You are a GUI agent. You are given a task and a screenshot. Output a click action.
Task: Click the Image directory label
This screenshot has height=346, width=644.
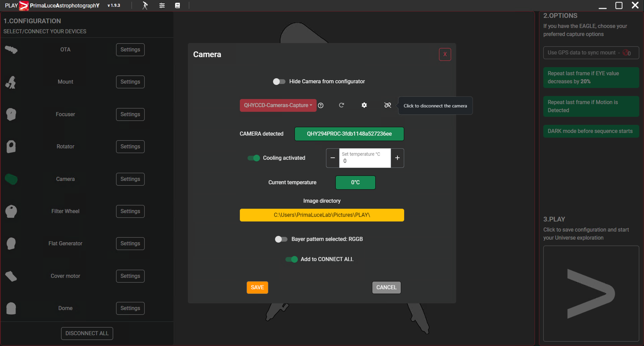[x=322, y=201]
